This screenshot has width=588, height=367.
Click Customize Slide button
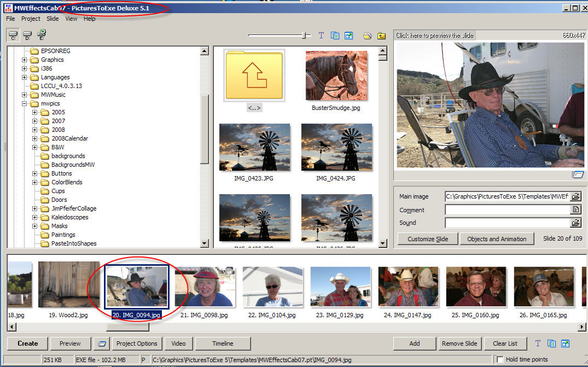coord(428,239)
